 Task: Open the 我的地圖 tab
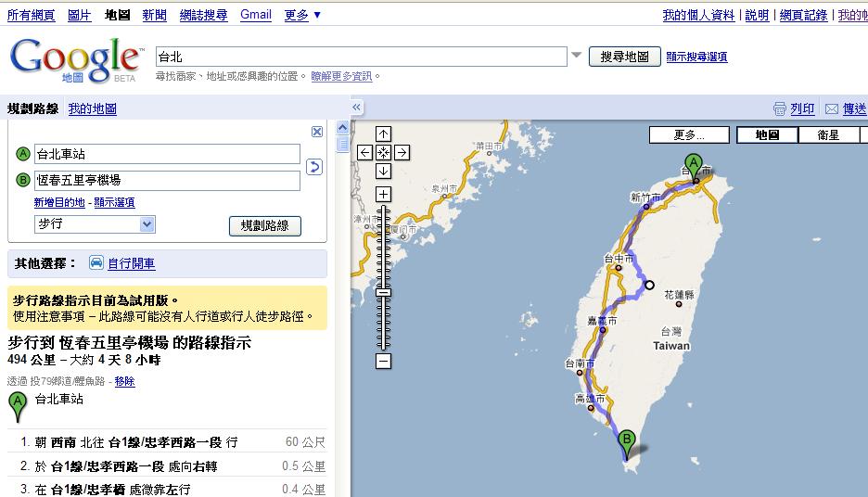point(93,109)
